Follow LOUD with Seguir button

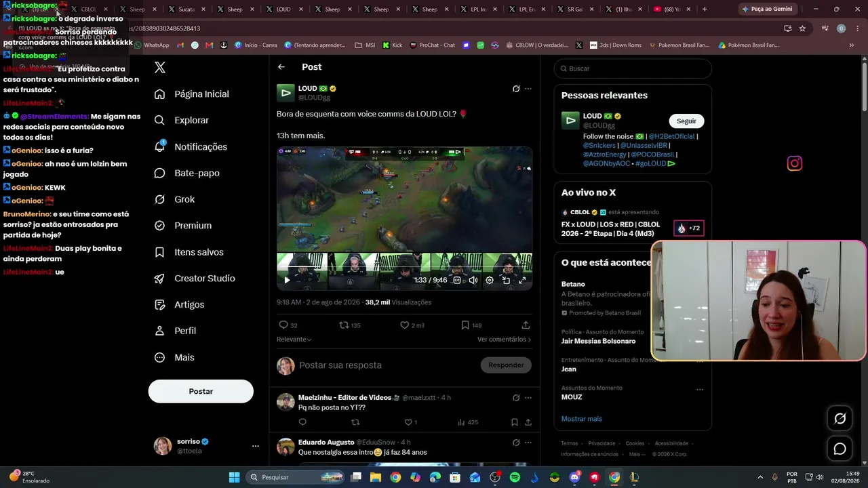point(686,121)
